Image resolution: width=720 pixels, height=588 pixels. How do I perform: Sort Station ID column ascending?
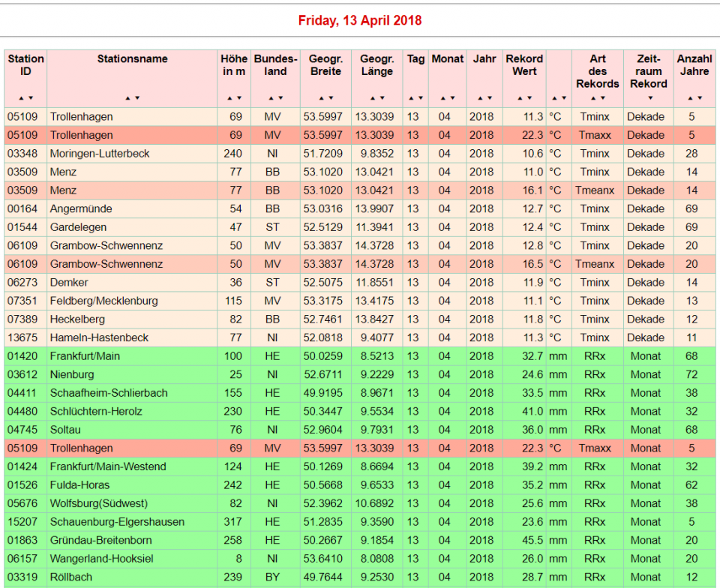[22, 98]
